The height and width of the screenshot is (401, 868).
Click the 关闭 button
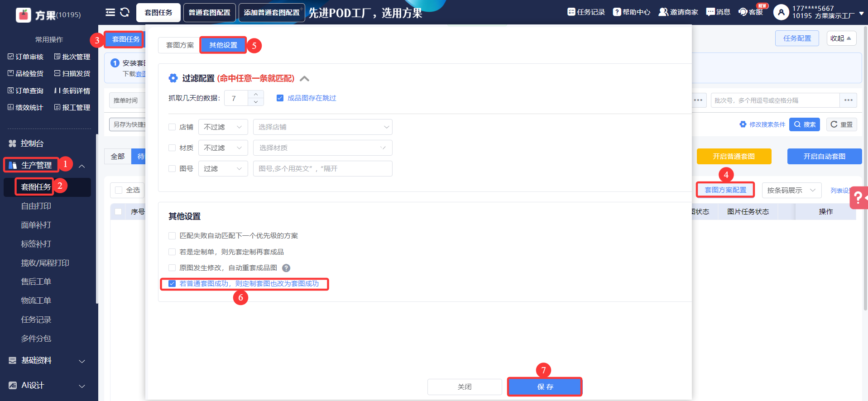pyautogui.click(x=465, y=387)
